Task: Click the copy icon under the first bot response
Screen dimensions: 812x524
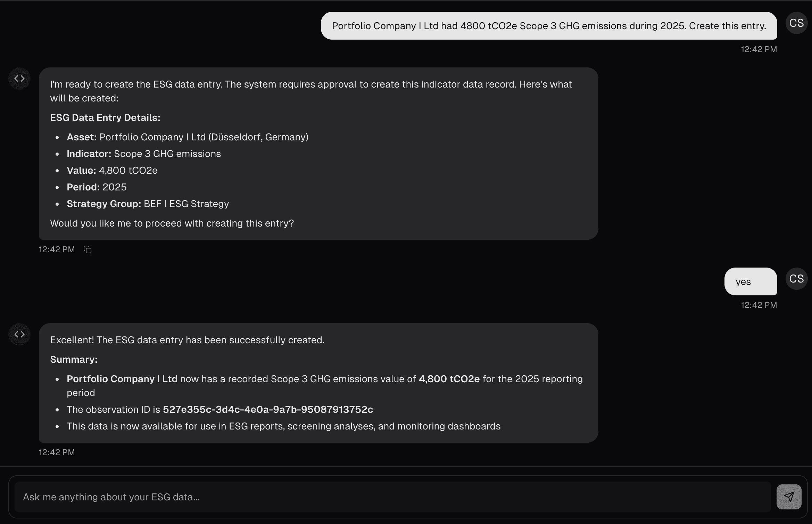Action: click(87, 249)
